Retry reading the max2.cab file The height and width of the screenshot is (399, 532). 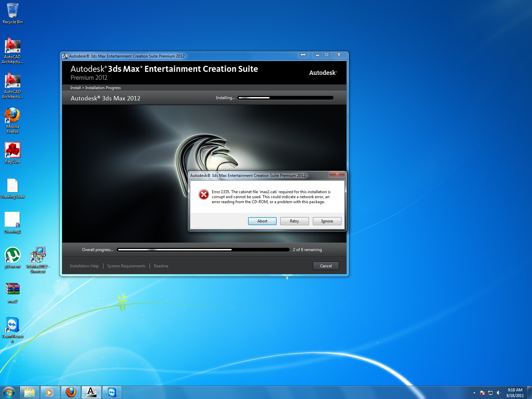coord(295,221)
